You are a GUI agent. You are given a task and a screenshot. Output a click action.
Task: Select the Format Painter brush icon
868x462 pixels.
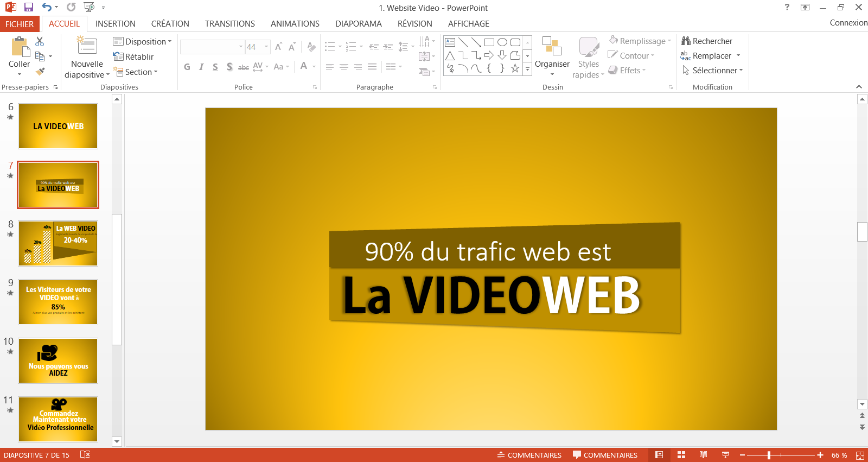tap(40, 72)
